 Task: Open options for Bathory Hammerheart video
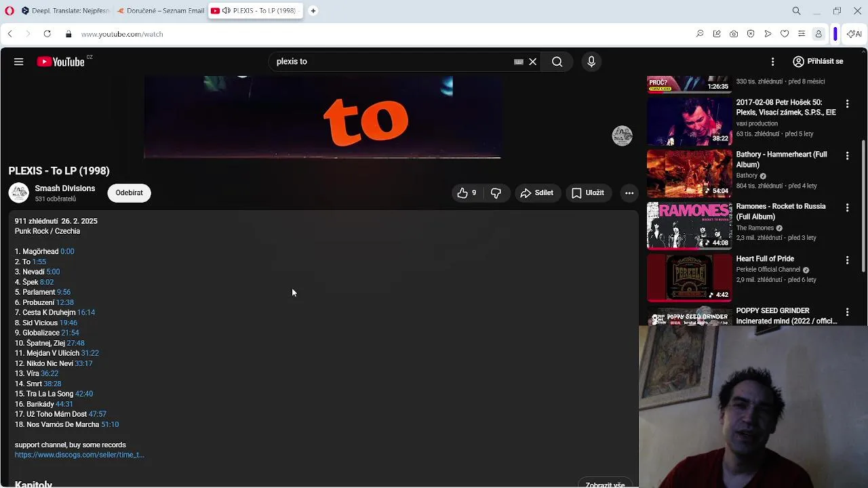tap(847, 156)
